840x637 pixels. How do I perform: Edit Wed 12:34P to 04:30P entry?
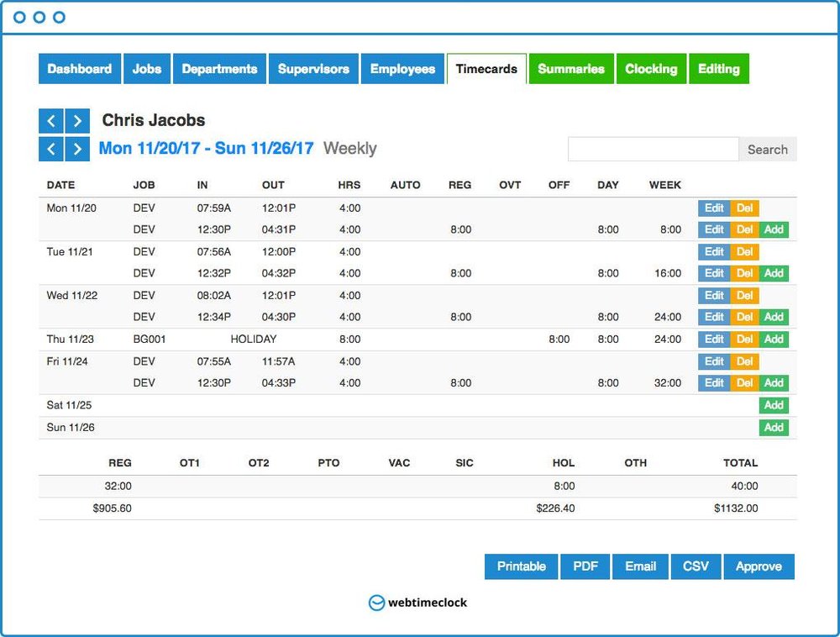click(713, 317)
